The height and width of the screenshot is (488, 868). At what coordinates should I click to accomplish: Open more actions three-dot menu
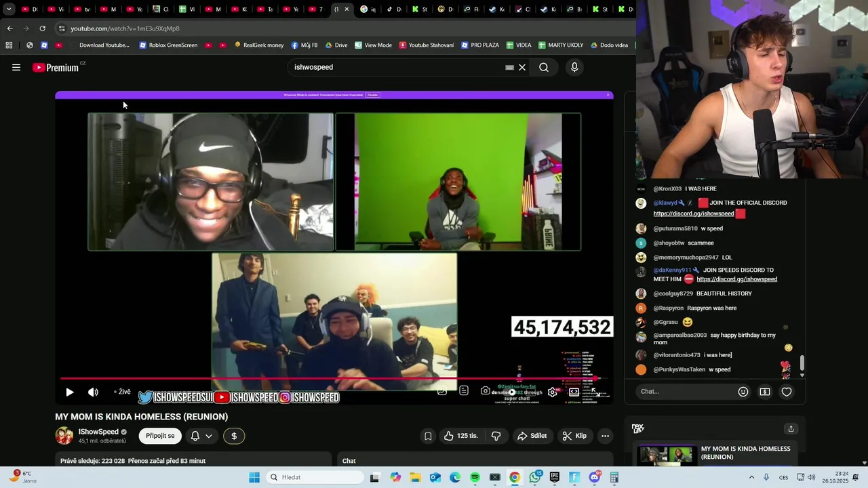(605, 436)
